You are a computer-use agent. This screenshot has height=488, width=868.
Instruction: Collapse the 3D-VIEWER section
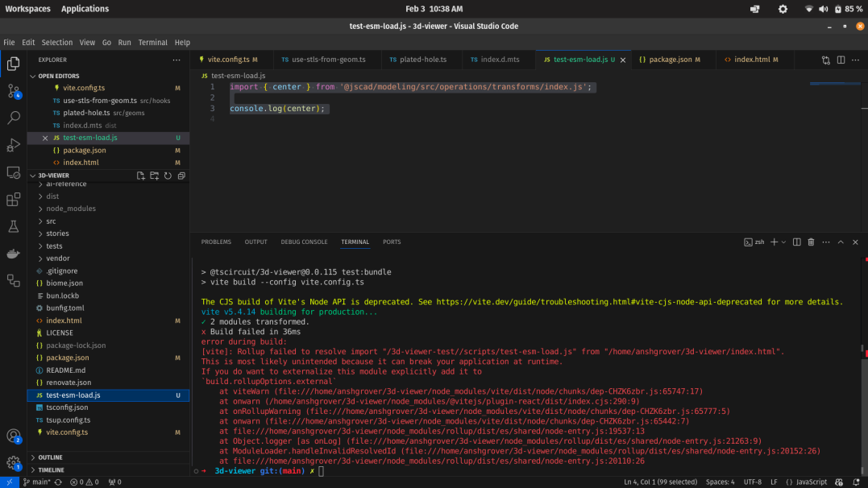point(33,176)
